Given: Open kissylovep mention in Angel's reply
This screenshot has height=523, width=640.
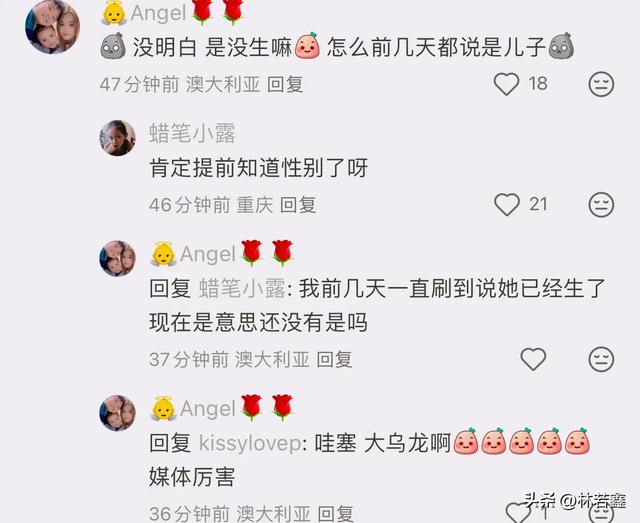Looking at the screenshot, I should [250, 443].
